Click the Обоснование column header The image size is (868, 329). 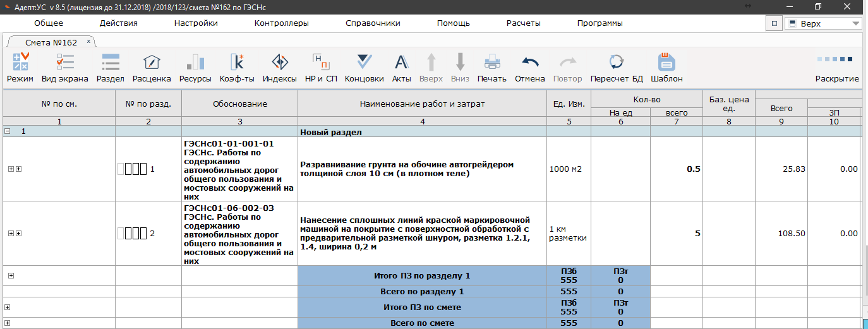coord(239,104)
